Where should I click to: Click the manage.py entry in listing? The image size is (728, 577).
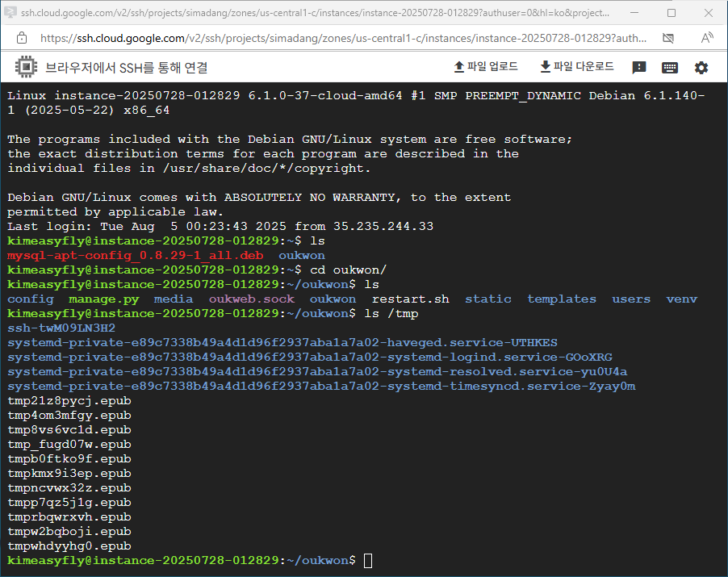104,299
